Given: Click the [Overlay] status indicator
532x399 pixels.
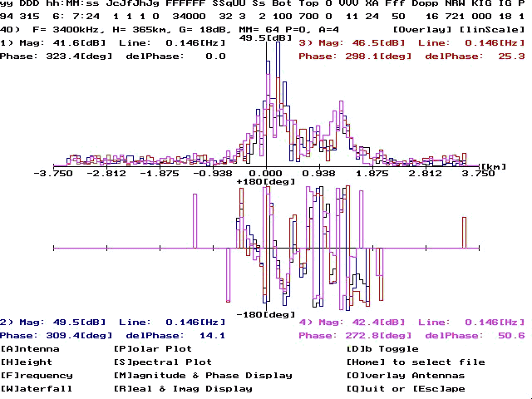Looking at the screenshot, I should click(x=422, y=30).
